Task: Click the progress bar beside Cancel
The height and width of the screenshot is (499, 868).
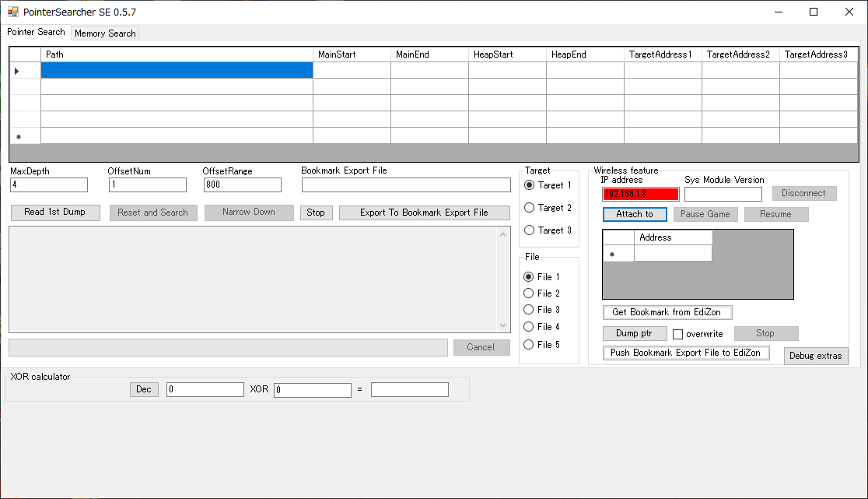Action: pyautogui.click(x=228, y=348)
